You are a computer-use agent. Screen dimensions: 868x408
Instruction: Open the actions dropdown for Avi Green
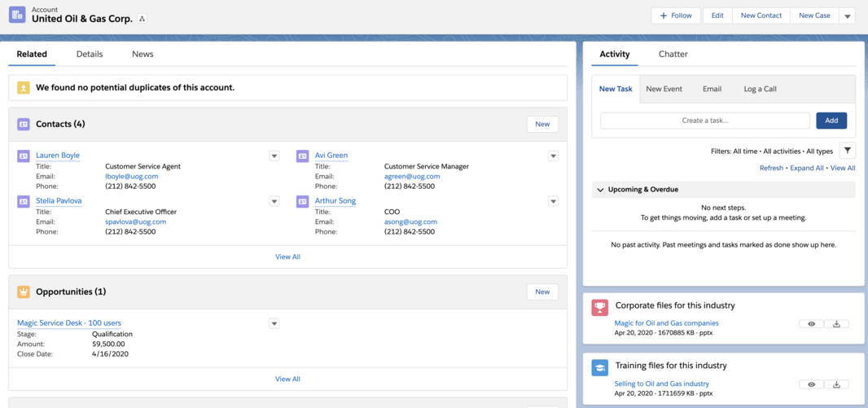(553, 156)
